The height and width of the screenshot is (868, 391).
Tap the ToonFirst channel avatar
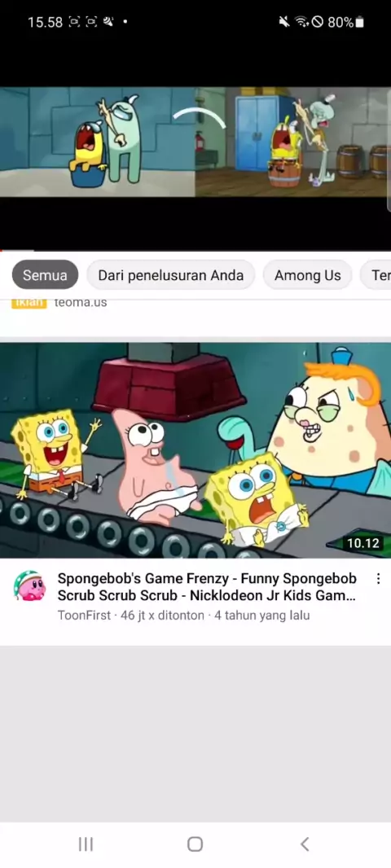coord(29,586)
